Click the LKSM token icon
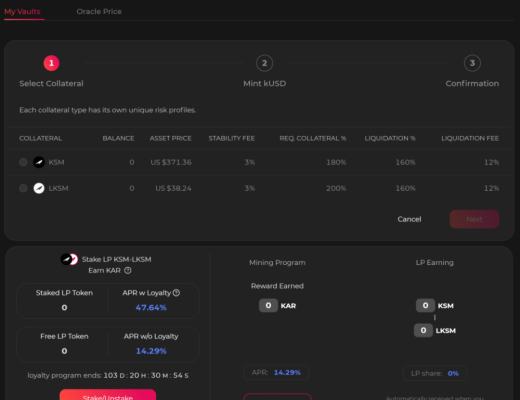This screenshot has width=520, height=400. tap(39, 188)
